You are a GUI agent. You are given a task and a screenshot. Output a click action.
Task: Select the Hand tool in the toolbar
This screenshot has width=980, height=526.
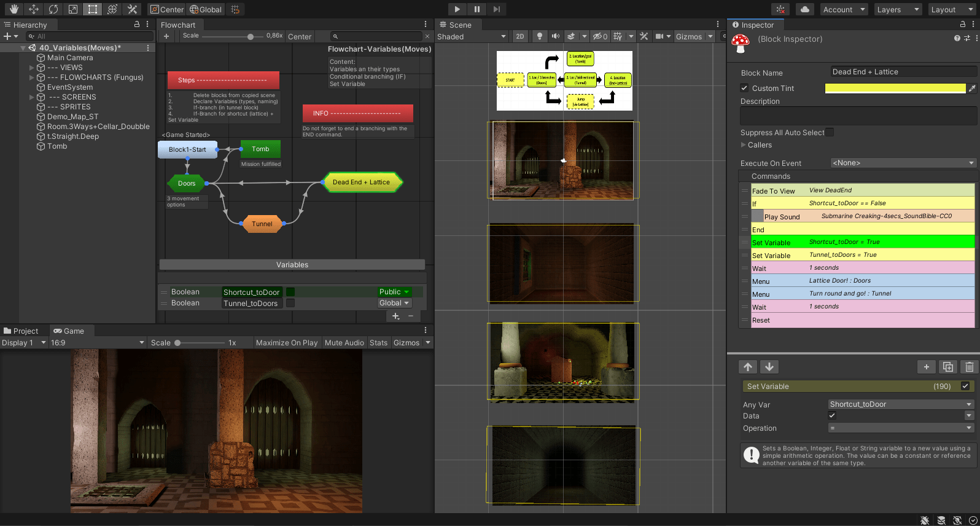tap(14, 9)
